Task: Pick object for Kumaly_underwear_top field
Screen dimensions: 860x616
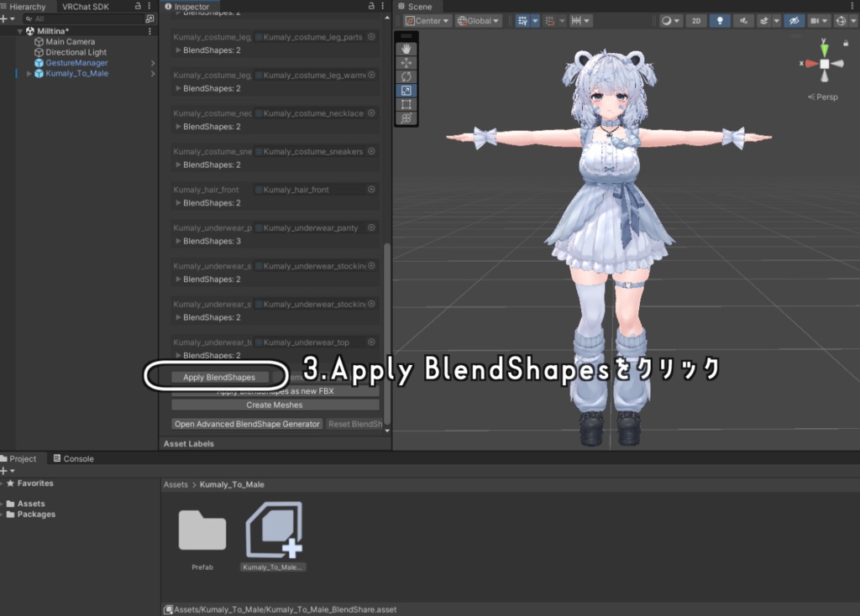Action: point(371,342)
